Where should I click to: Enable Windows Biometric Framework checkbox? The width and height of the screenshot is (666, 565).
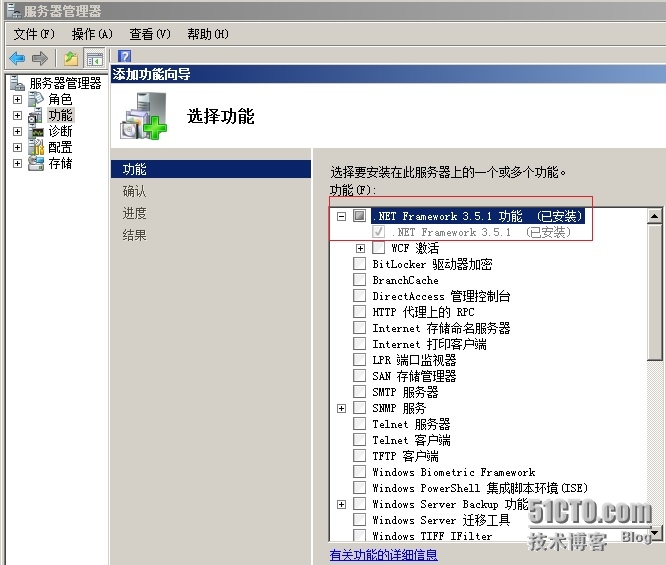tap(359, 472)
